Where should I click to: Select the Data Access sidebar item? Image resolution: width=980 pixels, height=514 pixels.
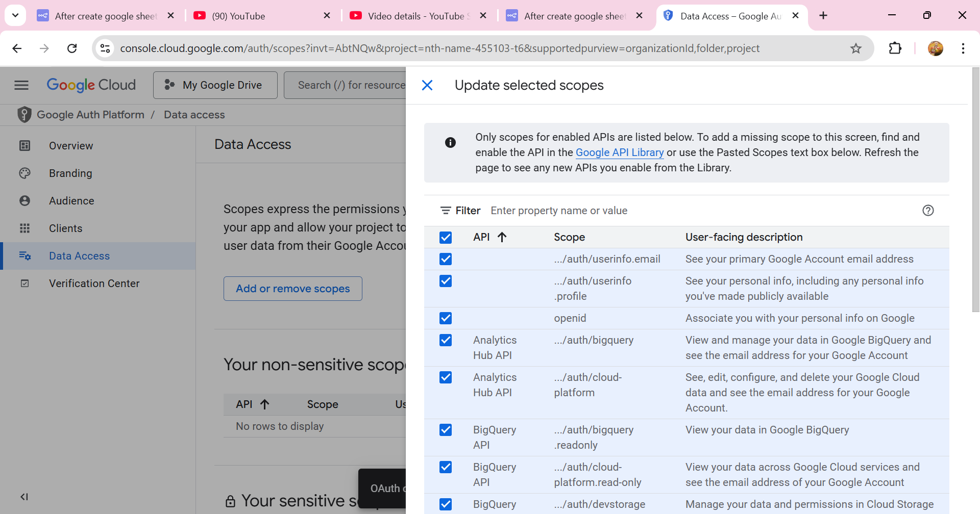tap(98, 256)
